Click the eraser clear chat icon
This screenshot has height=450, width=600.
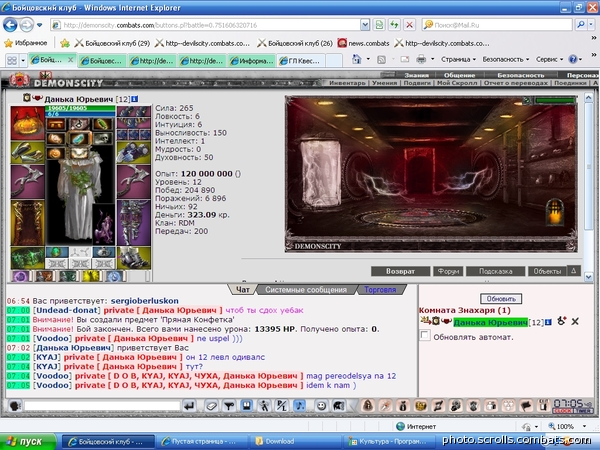(212, 406)
